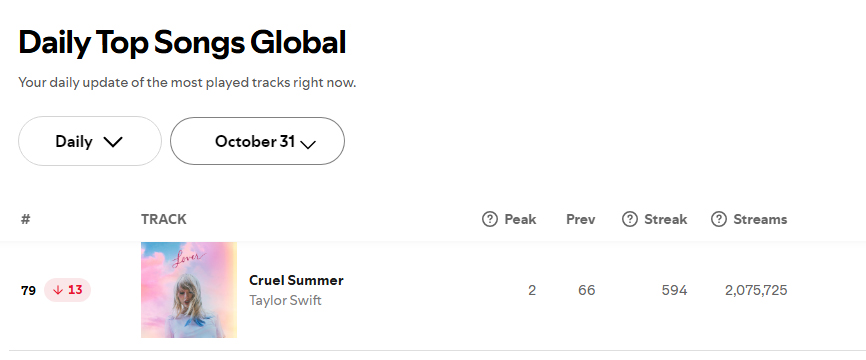Click the Lover album cover thumbnail

click(x=189, y=290)
